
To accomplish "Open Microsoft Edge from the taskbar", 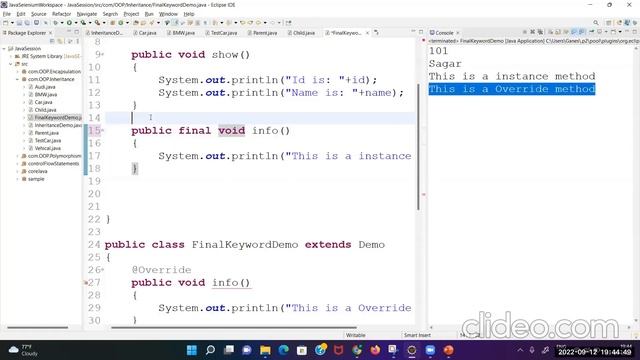I will (x=284, y=350).
